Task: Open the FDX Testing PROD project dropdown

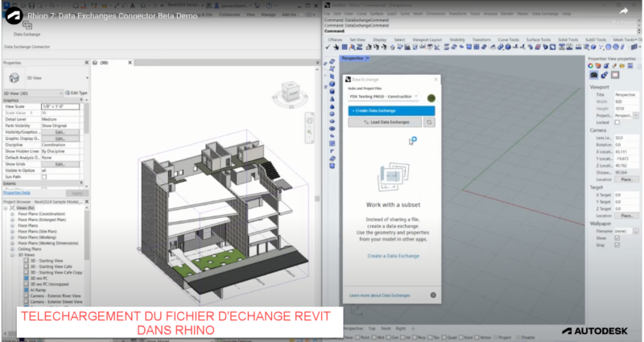Action: 386,97
